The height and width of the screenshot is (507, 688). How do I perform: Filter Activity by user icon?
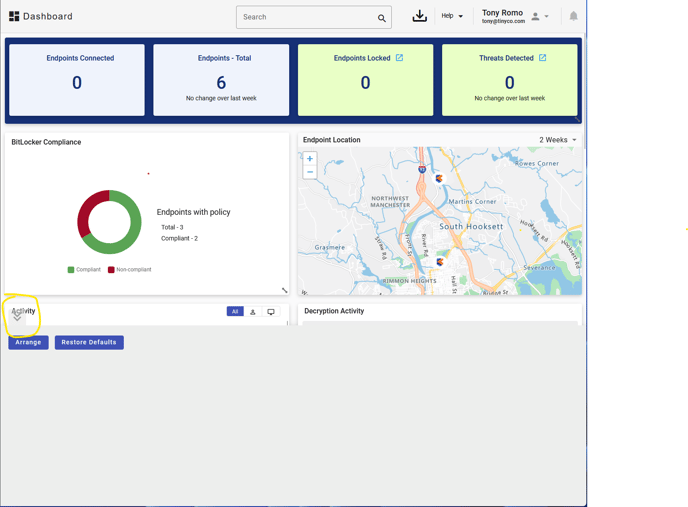pos(253,312)
